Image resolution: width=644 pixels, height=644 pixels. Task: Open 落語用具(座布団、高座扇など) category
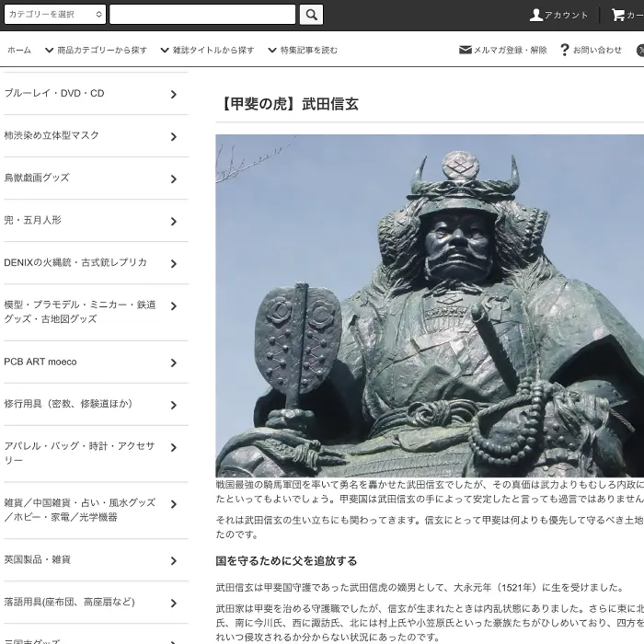(x=69, y=602)
